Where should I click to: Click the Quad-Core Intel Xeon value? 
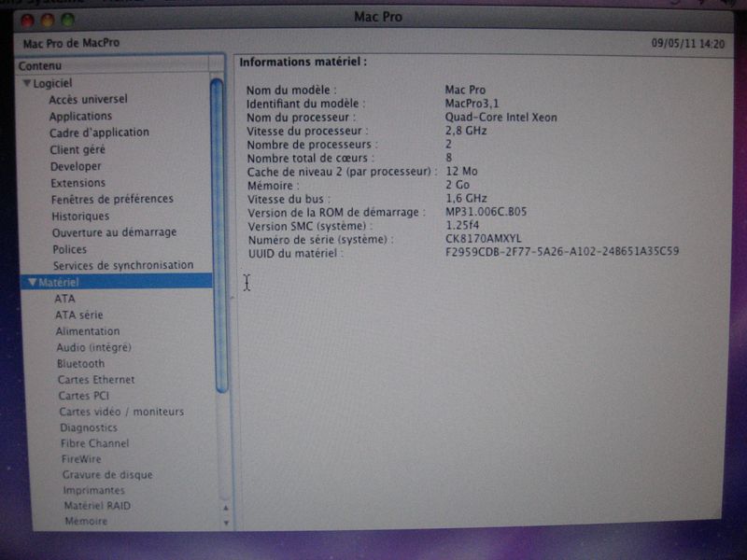(x=500, y=118)
